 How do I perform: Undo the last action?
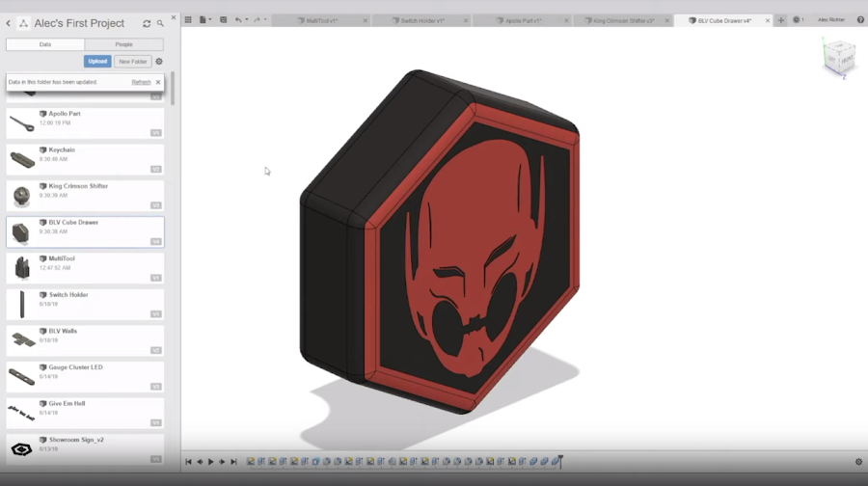(238, 20)
